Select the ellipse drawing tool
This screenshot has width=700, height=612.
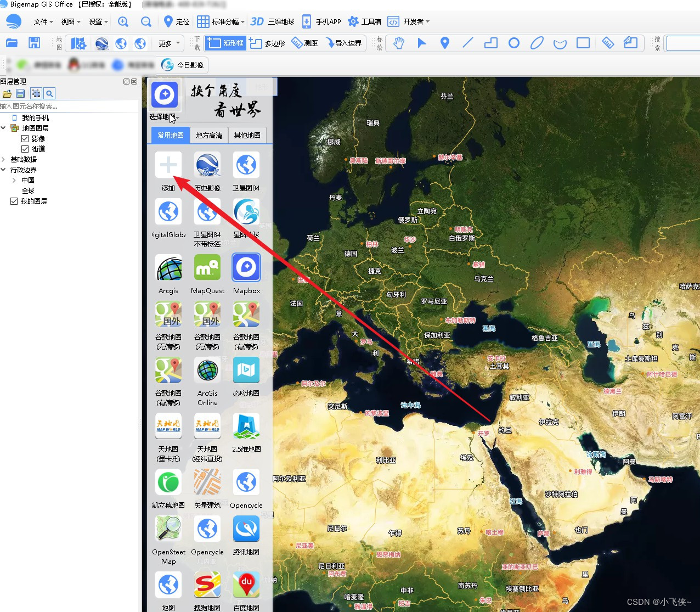point(537,43)
